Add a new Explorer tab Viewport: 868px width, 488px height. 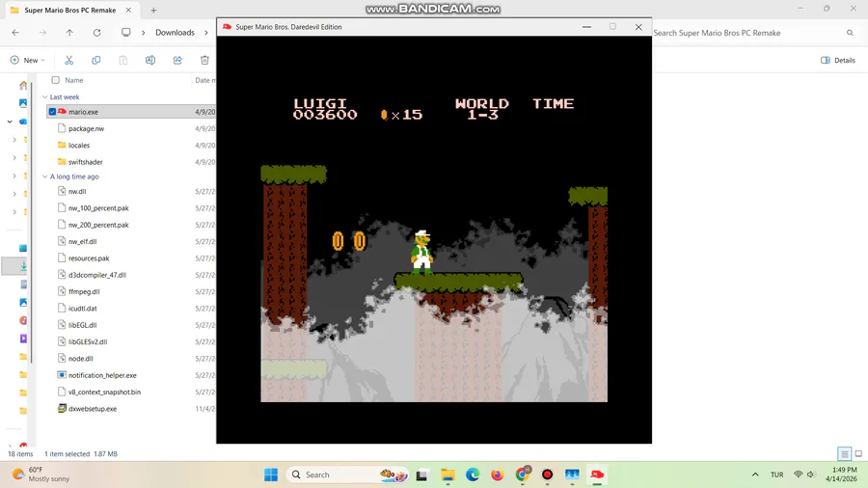tap(153, 10)
